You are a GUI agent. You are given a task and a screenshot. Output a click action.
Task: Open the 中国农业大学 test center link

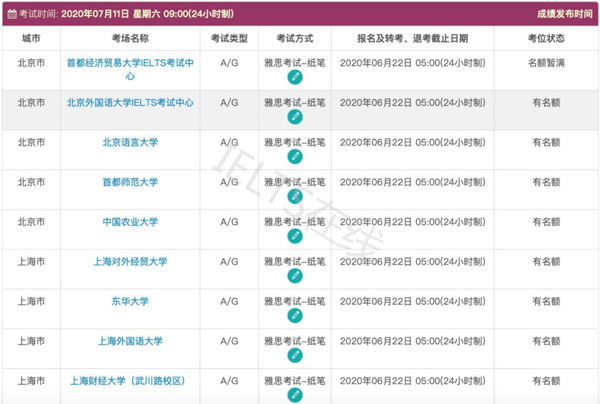coord(130,222)
